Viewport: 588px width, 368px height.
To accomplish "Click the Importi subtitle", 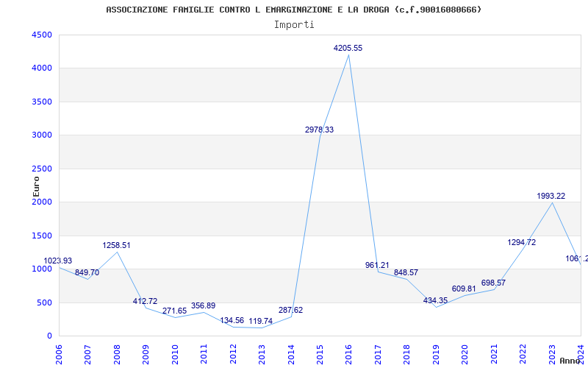I will click(294, 25).
